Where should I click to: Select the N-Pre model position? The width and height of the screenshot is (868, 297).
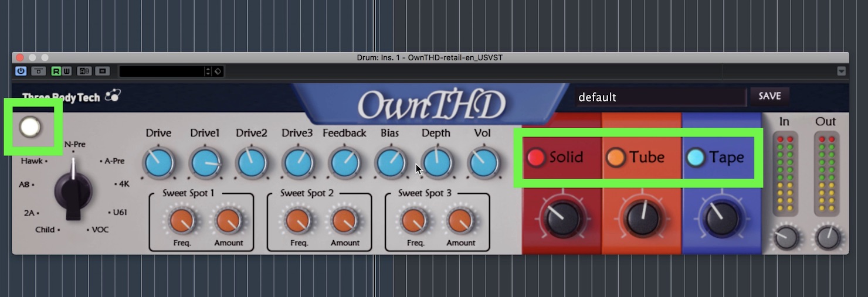click(x=74, y=144)
